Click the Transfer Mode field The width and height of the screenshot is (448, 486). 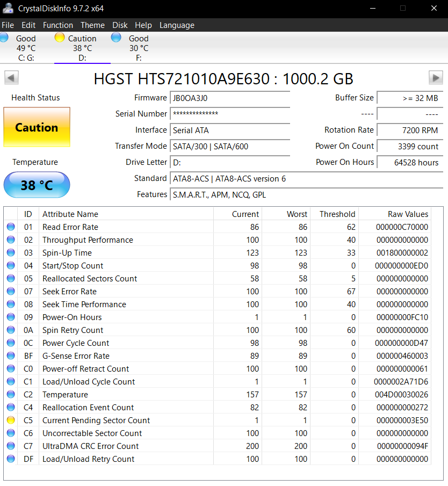pos(230,146)
